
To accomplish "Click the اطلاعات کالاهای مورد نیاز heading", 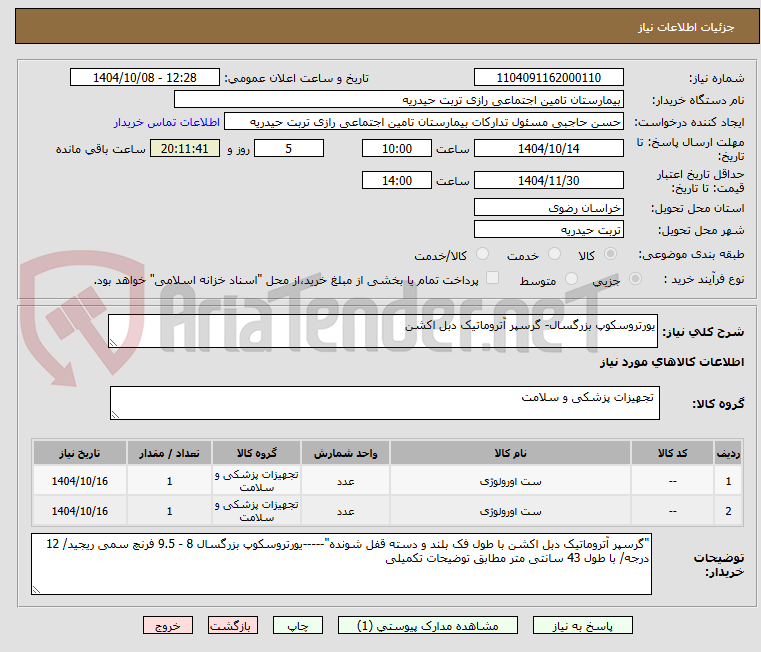I will coord(672,362).
